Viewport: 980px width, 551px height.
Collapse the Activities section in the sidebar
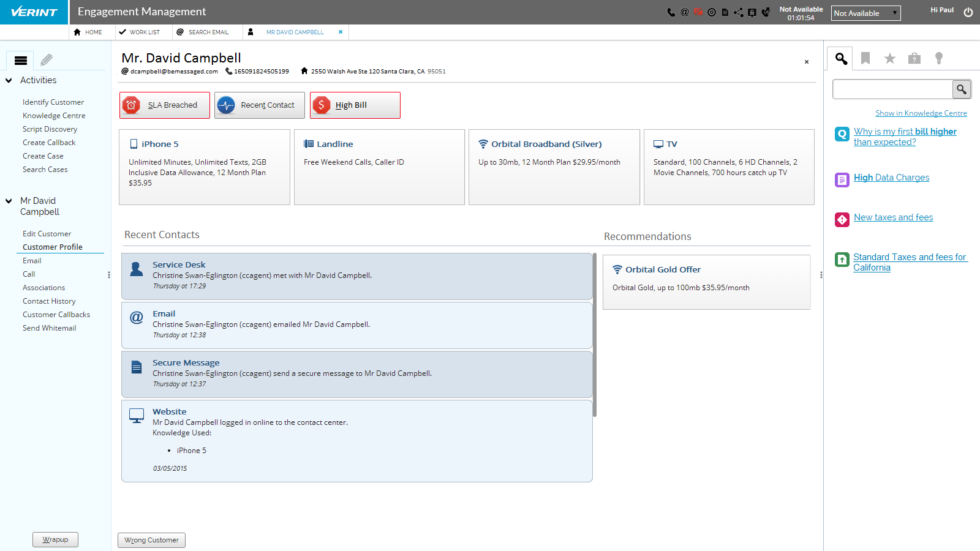coord(8,80)
